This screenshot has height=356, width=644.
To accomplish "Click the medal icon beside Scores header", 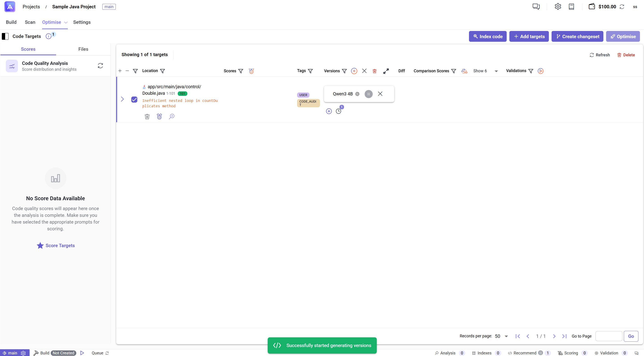I will pos(251,71).
